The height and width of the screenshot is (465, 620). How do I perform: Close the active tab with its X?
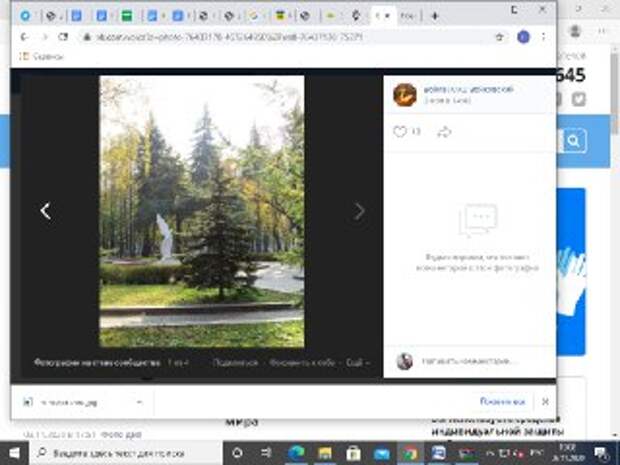click(x=388, y=16)
